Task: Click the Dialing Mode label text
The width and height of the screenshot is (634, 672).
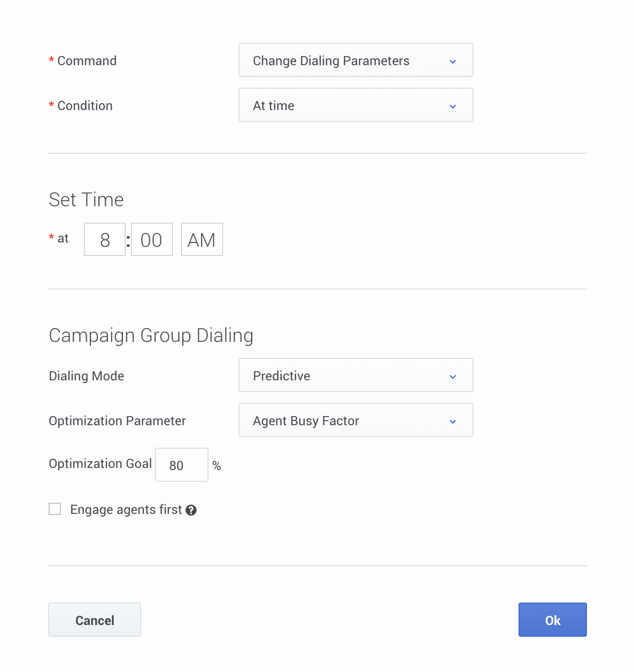Action: pos(86,376)
